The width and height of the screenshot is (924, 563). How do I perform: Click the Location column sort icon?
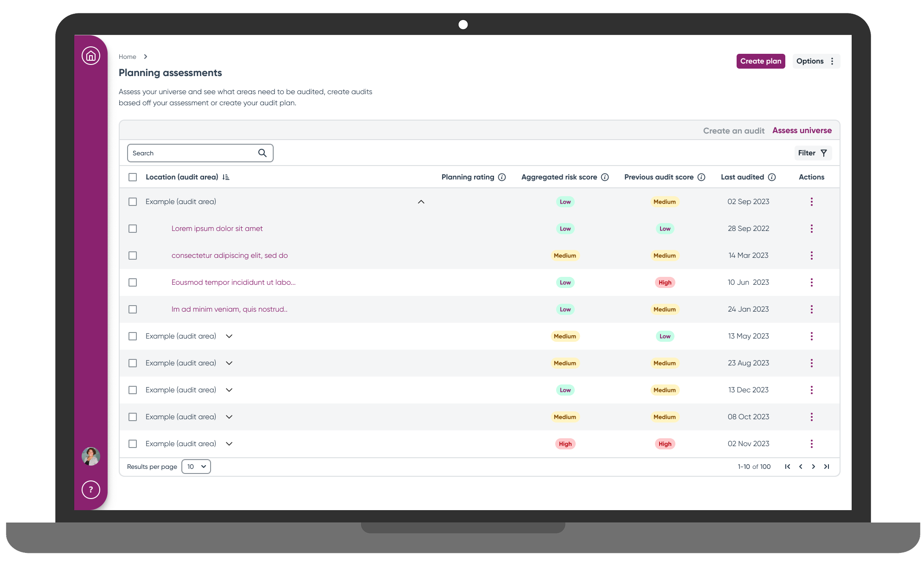pyautogui.click(x=226, y=177)
